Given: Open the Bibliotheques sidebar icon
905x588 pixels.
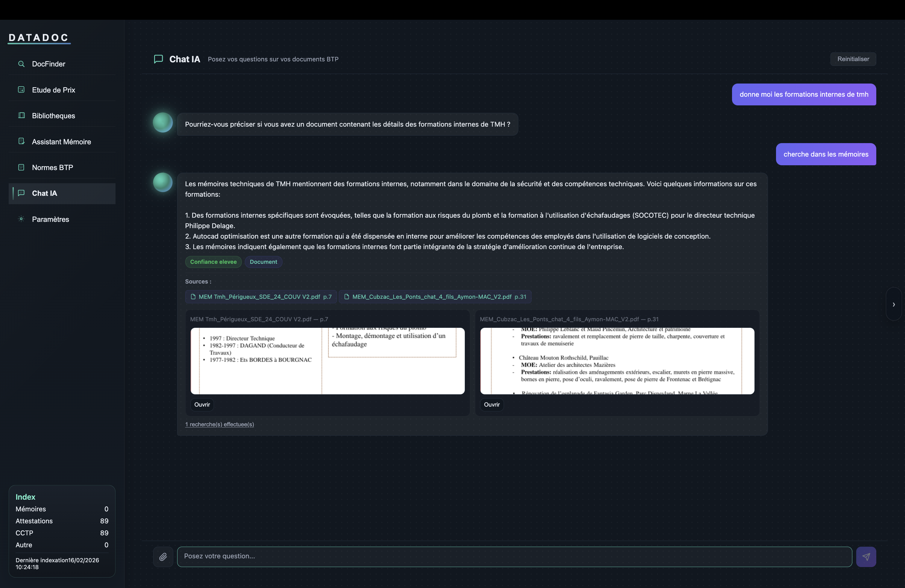Looking at the screenshot, I should click(x=21, y=115).
